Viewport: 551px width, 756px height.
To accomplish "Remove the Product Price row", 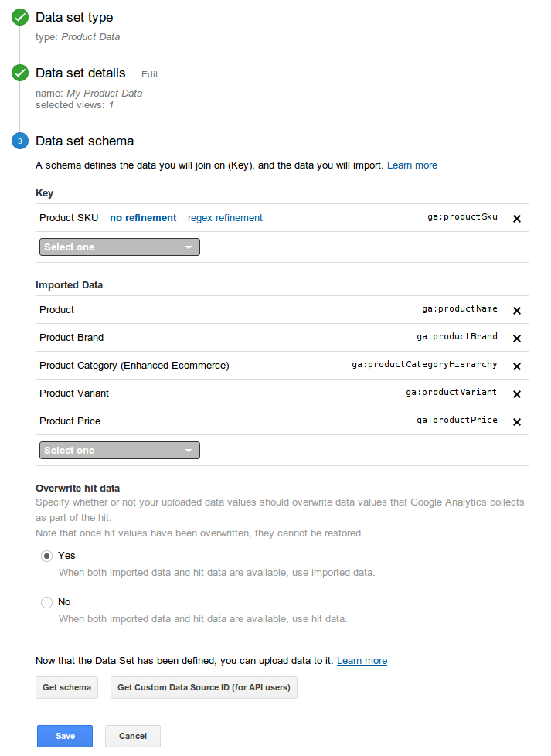I will point(517,422).
